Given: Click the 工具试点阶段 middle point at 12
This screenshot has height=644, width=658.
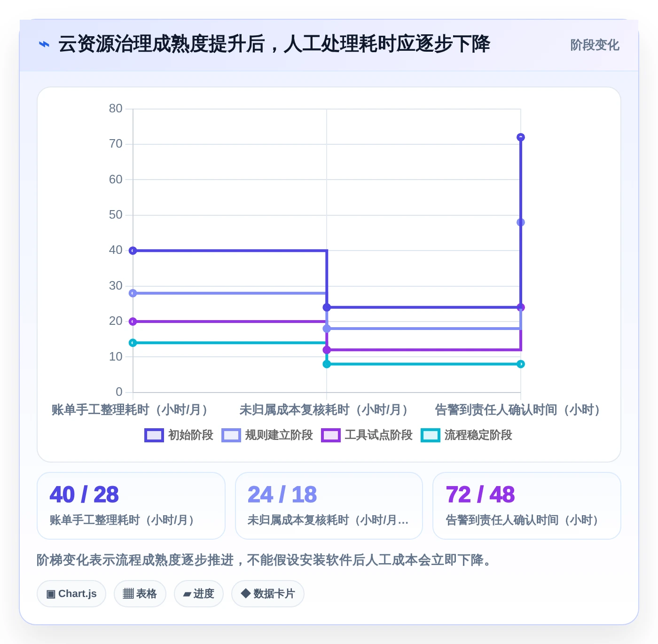Looking at the screenshot, I should pos(327,350).
